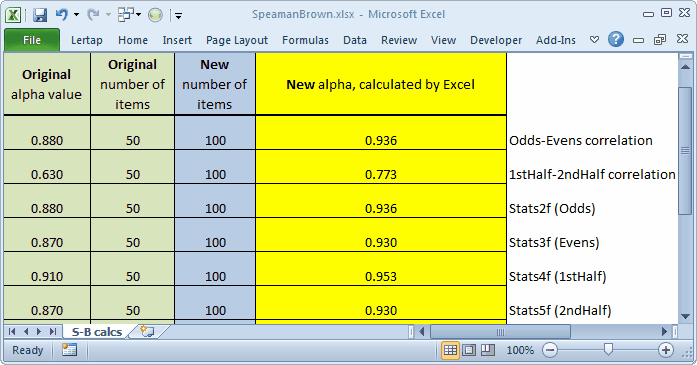The image size is (697, 365).
Task: Select the S-B calcs sheet tab
Action: coord(96,332)
